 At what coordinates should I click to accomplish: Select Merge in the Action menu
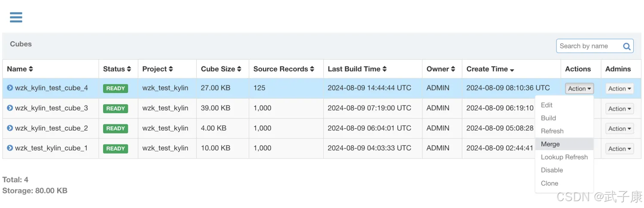click(550, 144)
